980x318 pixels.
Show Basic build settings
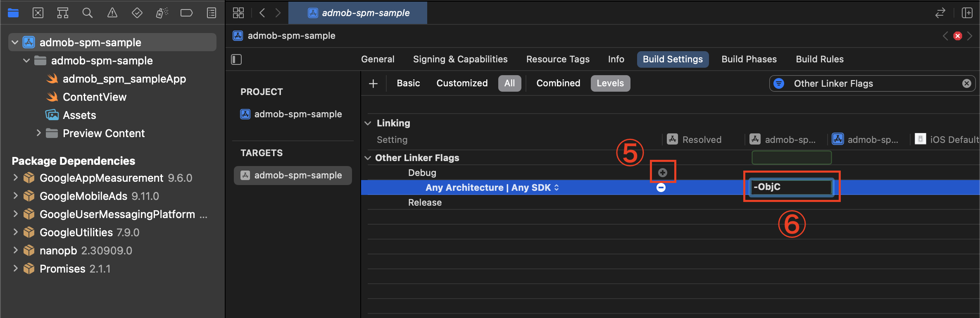coord(408,83)
